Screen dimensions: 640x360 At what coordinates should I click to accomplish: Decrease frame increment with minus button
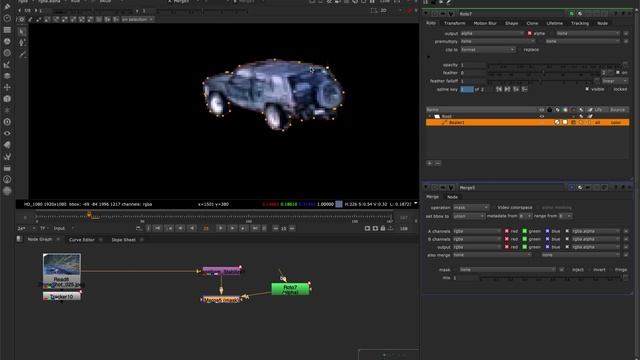(x=276, y=229)
